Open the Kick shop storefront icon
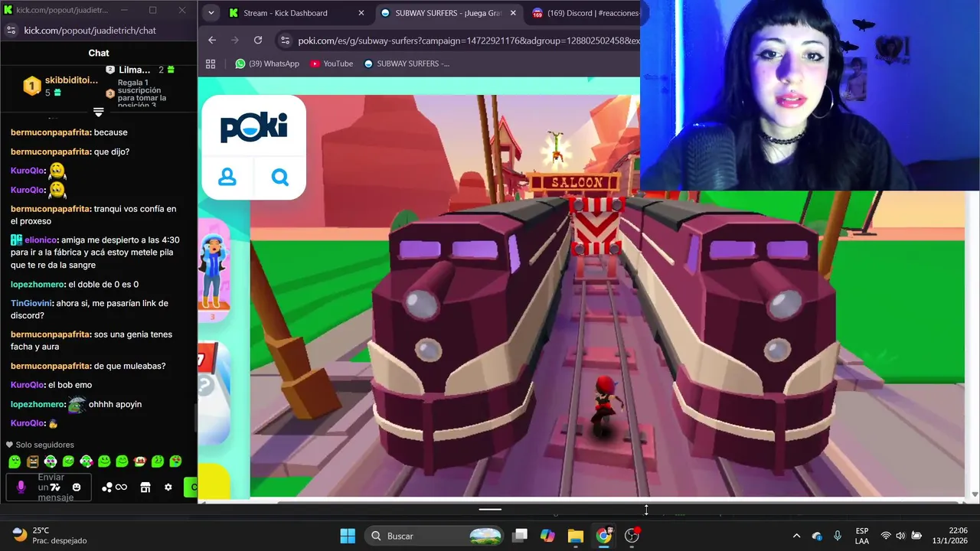Image resolution: width=980 pixels, height=551 pixels. [145, 487]
